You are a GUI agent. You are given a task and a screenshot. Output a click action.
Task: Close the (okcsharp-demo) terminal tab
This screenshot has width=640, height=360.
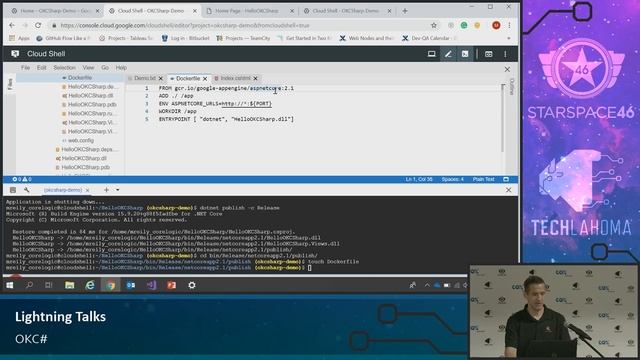pyautogui.click(x=87, y=190)
